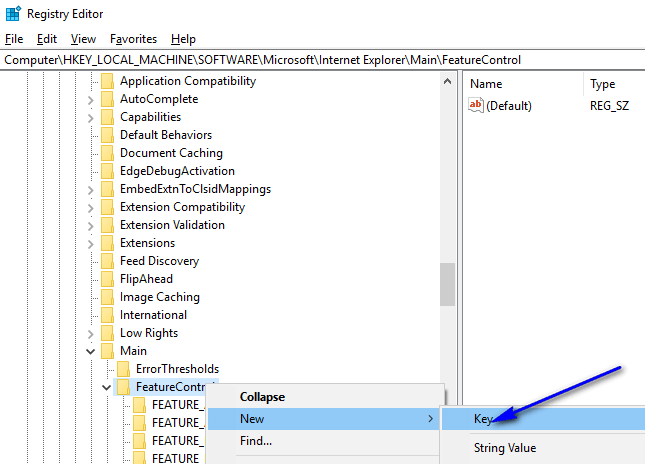Expand the Extension Validation key
The image size is (645, 464).
pyautogui.click(x=90, y=226)
